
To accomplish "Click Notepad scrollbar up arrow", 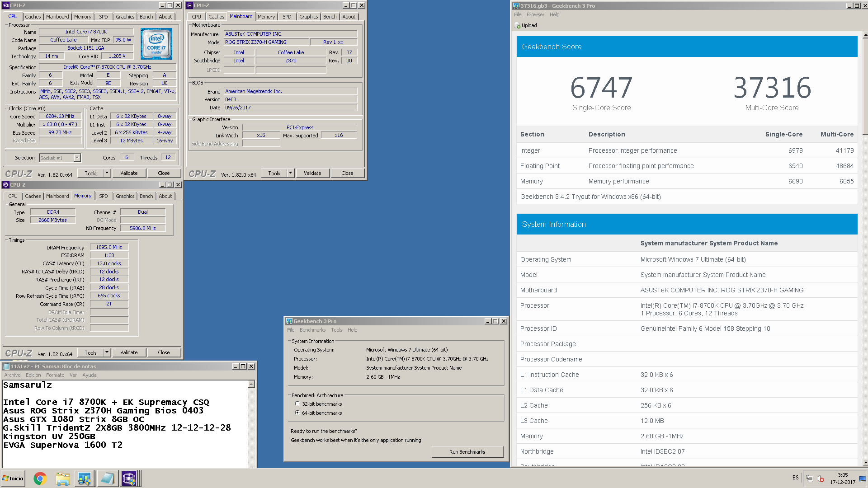I will pyautogui.click(x=251, y=384).
